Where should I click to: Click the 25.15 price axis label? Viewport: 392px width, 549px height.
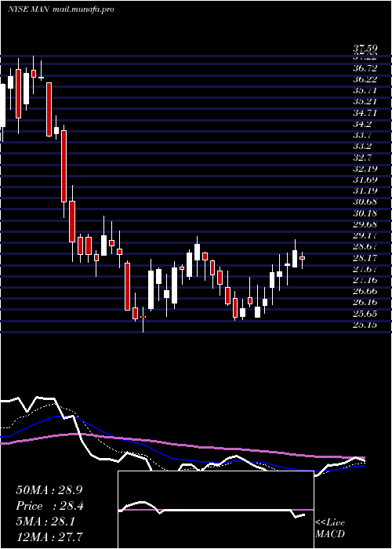(x=365, y=325)
